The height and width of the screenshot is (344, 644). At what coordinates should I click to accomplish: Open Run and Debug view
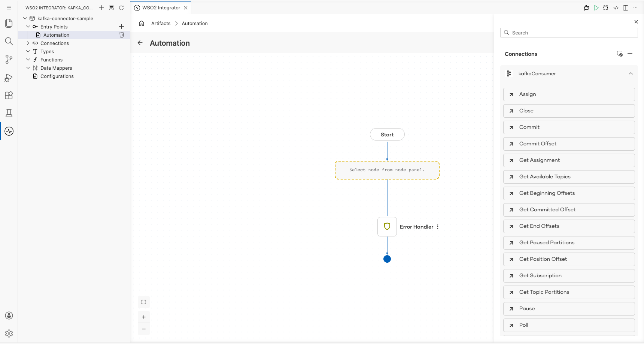(x=9, y=77)
